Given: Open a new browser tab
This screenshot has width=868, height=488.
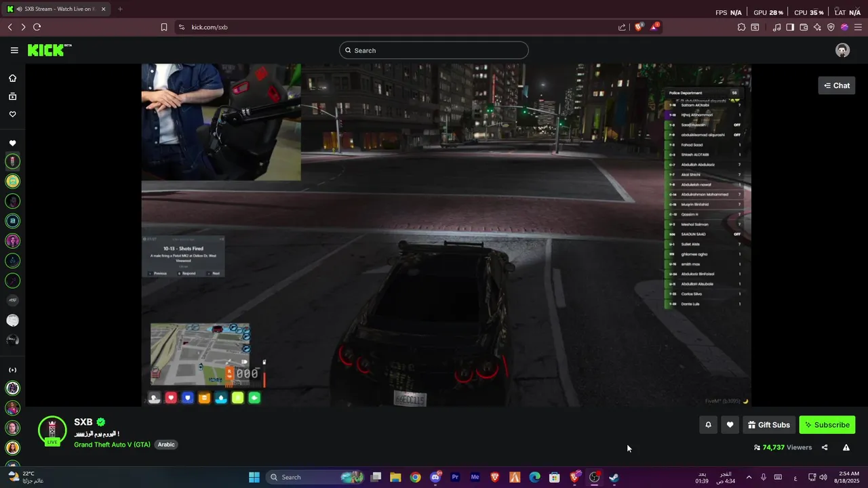Looking at the screenshot, I should coord(120,9).
